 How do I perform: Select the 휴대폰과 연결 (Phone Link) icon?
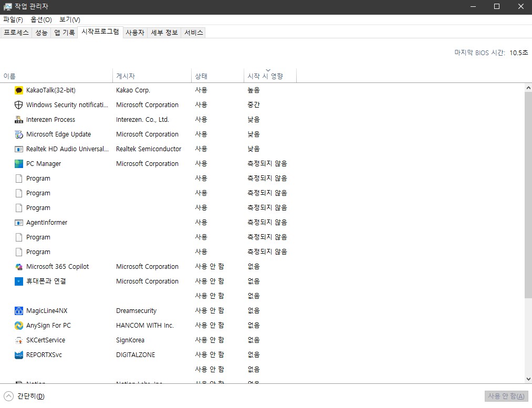[18, 281]
